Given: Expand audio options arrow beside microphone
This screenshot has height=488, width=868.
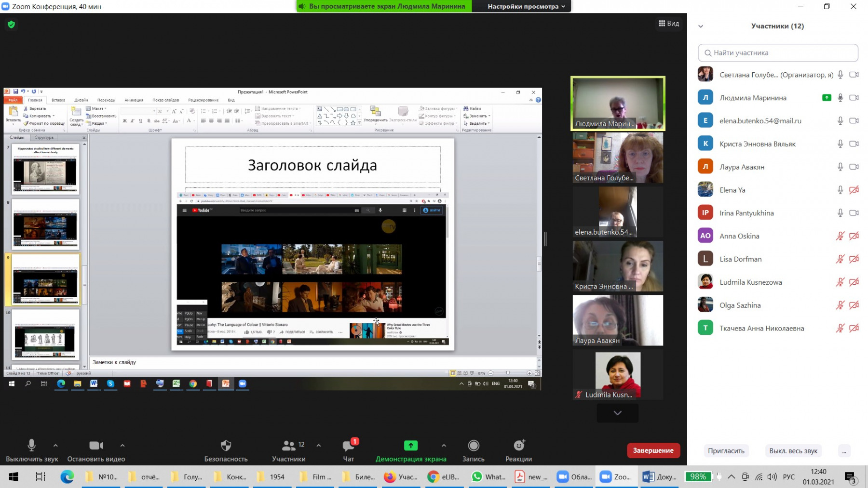Looking at the screenshot, I should click(x=55, y=446).
